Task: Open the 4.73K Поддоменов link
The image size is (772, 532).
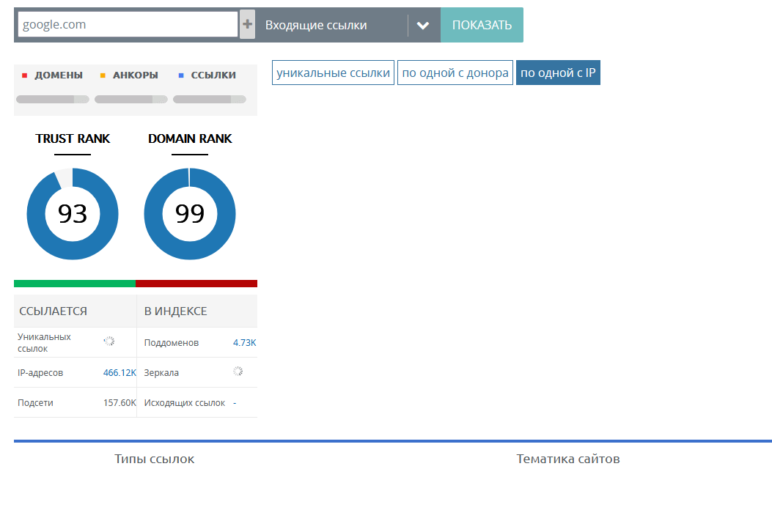Action: point(244,343)
